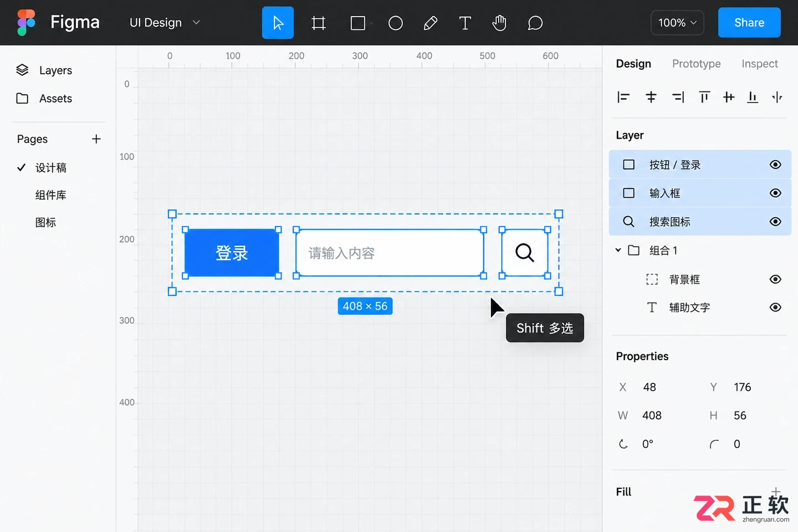Align selection to top edge

[x=704, y=98]
